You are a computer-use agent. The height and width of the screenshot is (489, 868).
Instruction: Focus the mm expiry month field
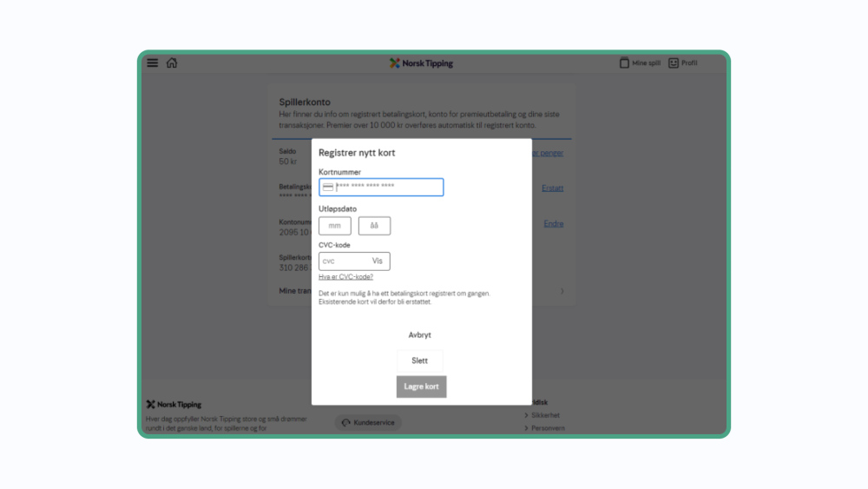pyautogui.click(x=335, y=226)
